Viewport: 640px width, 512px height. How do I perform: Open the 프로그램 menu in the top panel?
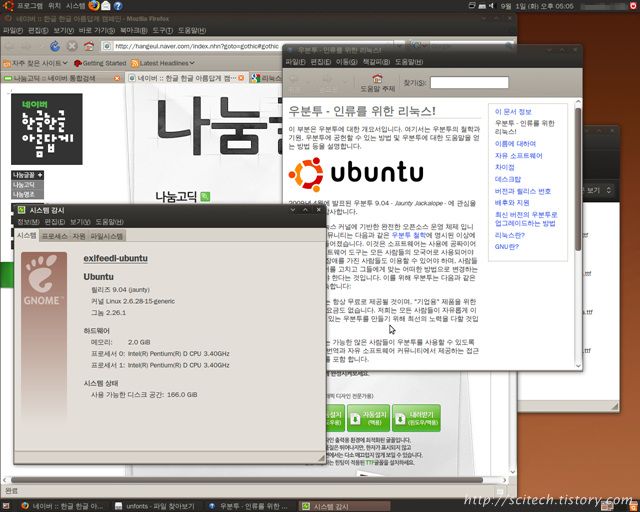point(30,6)
